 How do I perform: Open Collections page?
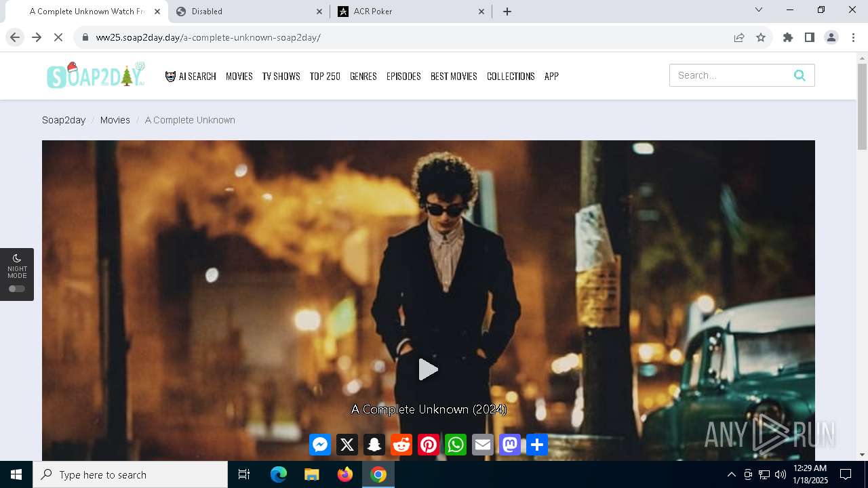511,76
